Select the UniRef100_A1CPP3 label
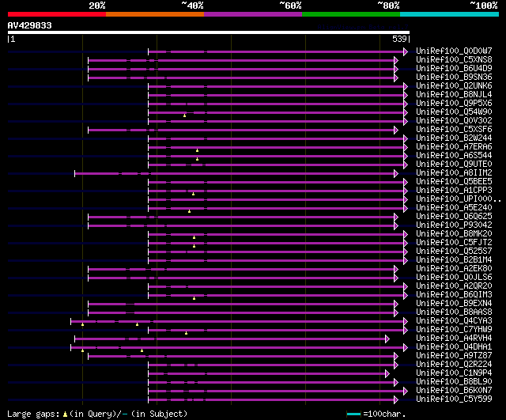The image size is (506, 420). click(x=454, y=191)
